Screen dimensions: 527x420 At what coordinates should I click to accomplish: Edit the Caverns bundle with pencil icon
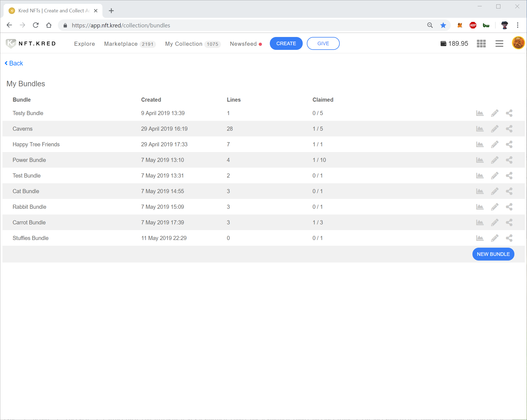point(494,129)
